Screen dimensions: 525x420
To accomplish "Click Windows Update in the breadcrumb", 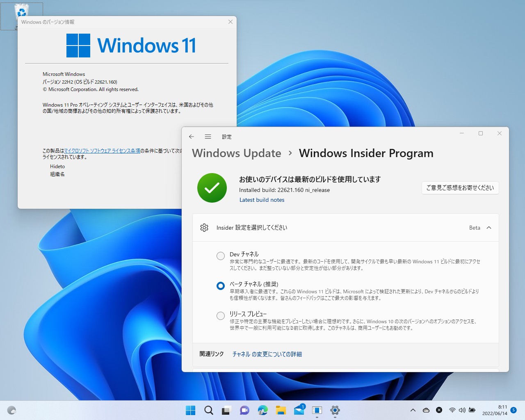I will tap(236, 153).
